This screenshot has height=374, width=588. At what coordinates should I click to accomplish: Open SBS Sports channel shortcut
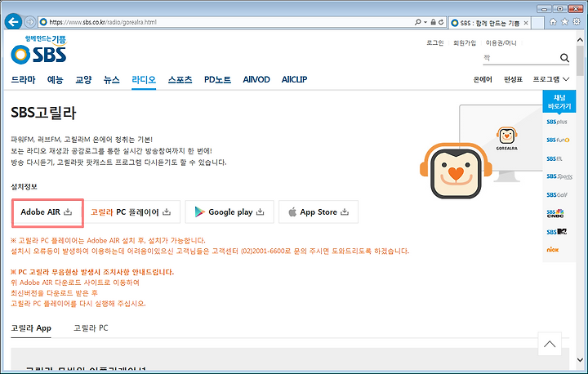coord(559,176)
